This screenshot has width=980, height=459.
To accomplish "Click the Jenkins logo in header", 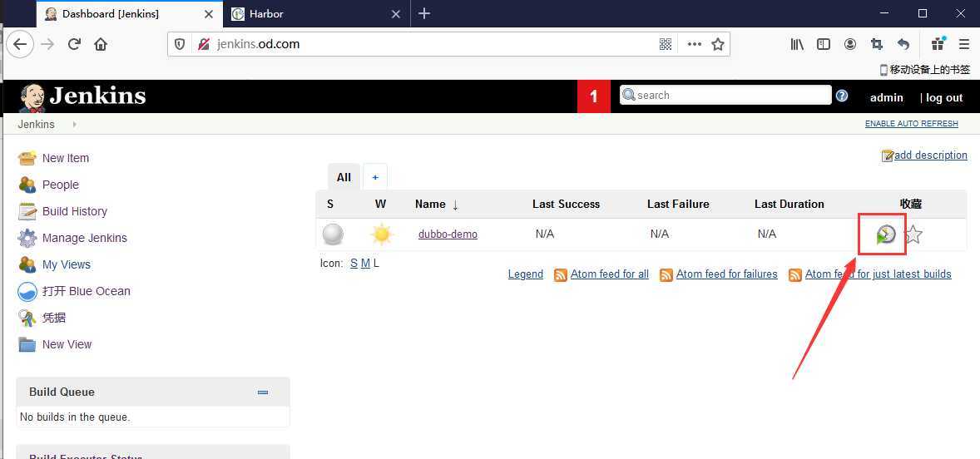I will (82, 96).
